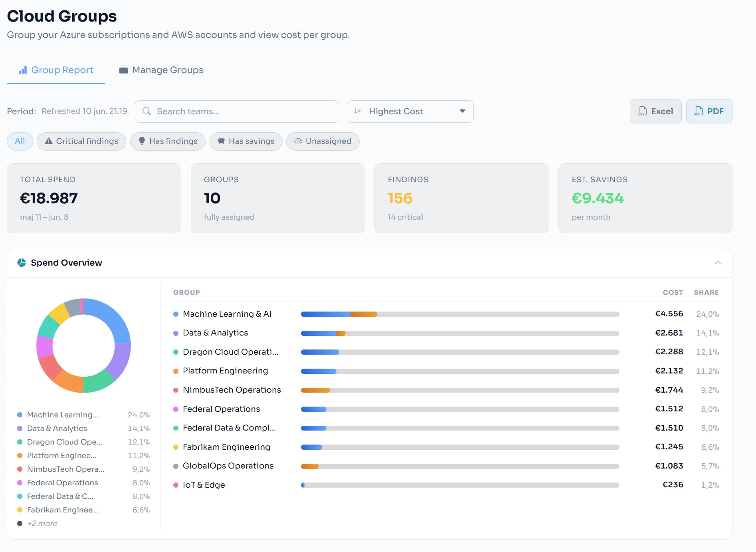This screenshot has width=756, height=552.
Task: Click the lightbulb icon on Has findings
Action: (142, 141)
